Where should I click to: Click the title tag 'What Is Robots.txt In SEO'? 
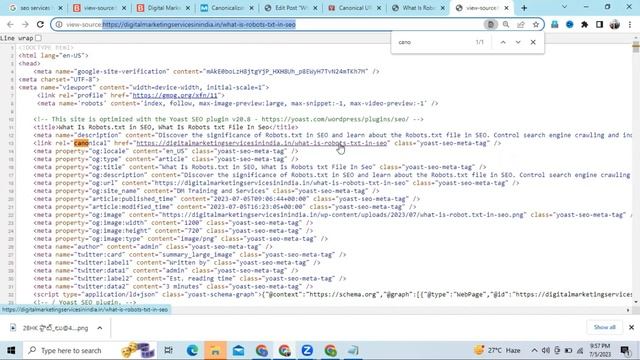click(x=166, y=127)
